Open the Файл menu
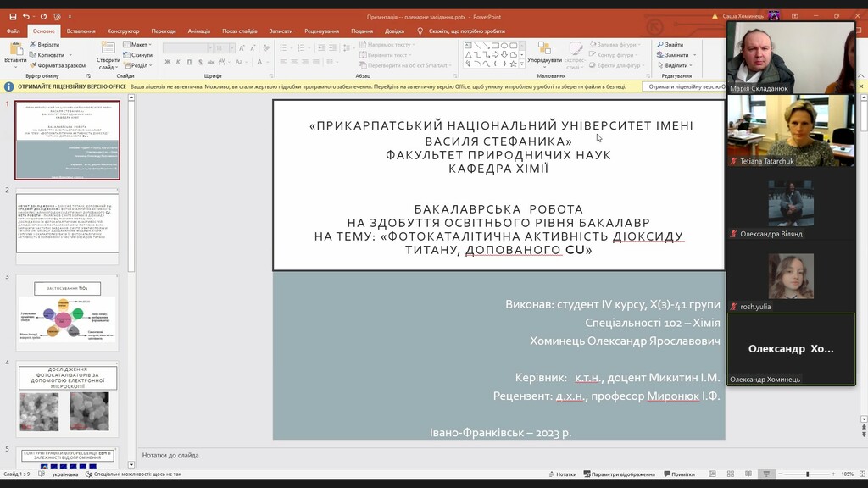Image resolution: width=868 pixels, height=488 pixels. tap(14, 31)
